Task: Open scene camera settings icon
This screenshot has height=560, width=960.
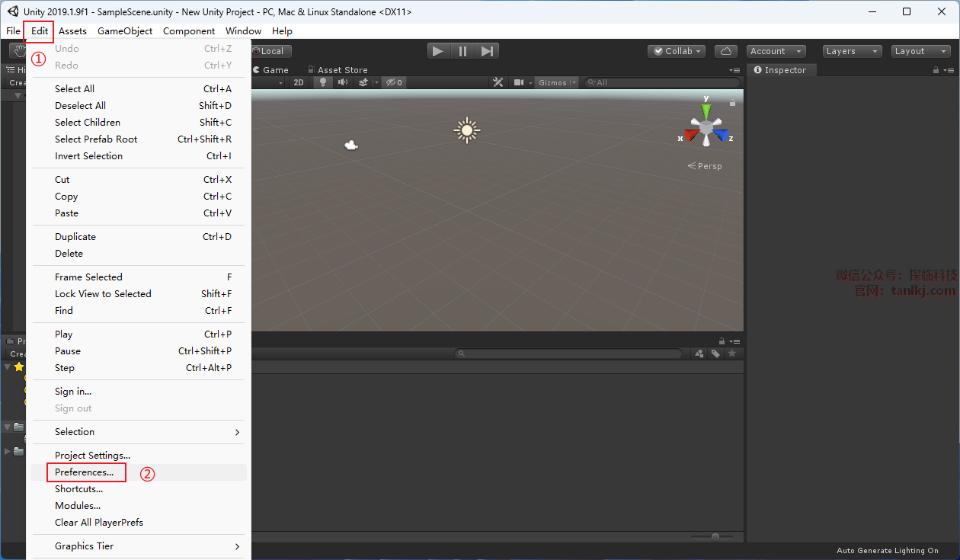Action: [x=520, y=82]
